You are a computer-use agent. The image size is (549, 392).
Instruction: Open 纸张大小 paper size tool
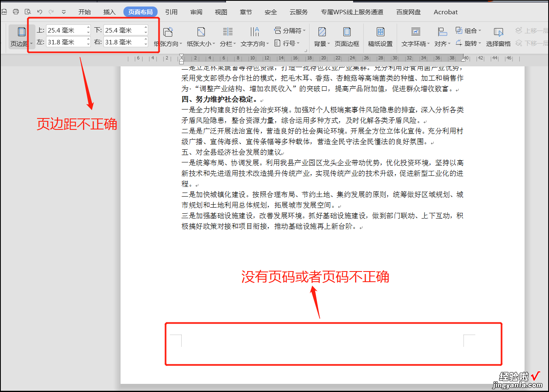(201, 37)
